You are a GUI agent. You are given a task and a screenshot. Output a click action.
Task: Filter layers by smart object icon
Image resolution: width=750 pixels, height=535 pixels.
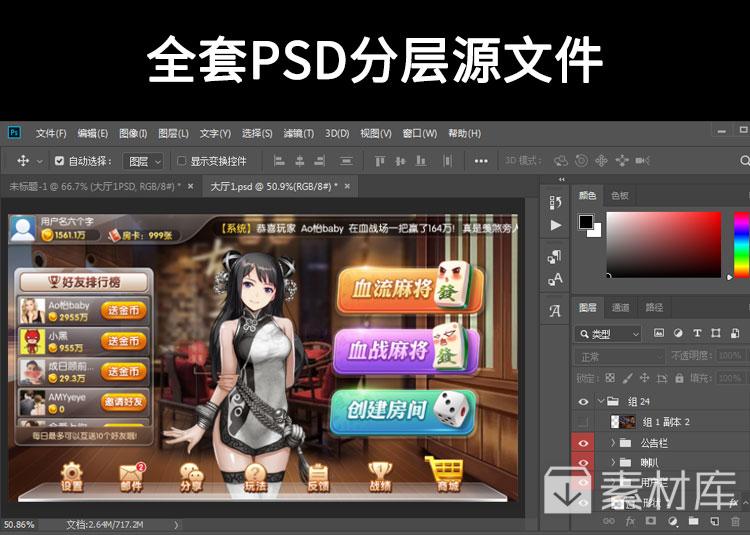click(x=735, y=333)
